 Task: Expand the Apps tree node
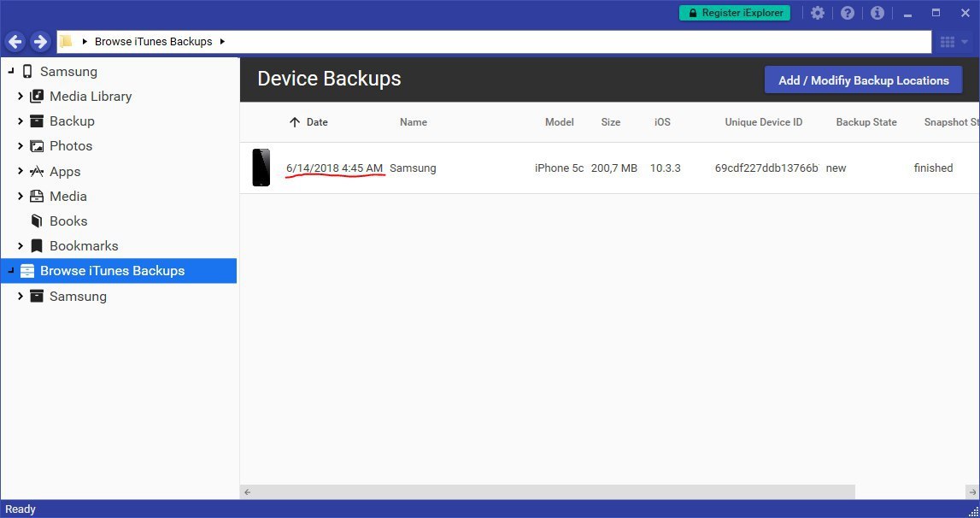pos(21,171)
